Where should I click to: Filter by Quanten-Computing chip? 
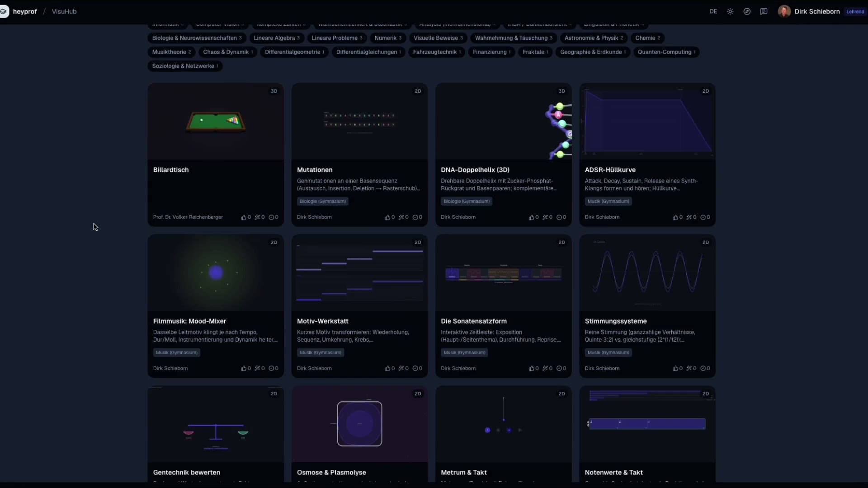[666, 52]
